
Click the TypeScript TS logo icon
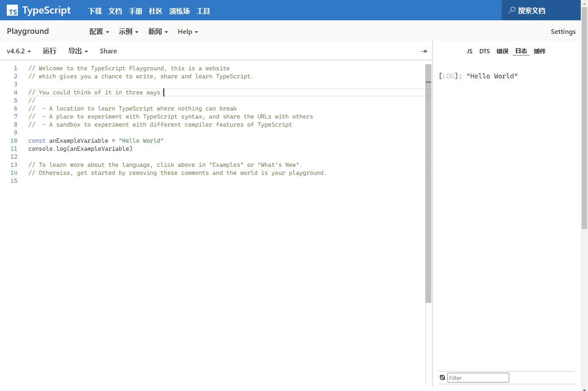tap(12, 11)
